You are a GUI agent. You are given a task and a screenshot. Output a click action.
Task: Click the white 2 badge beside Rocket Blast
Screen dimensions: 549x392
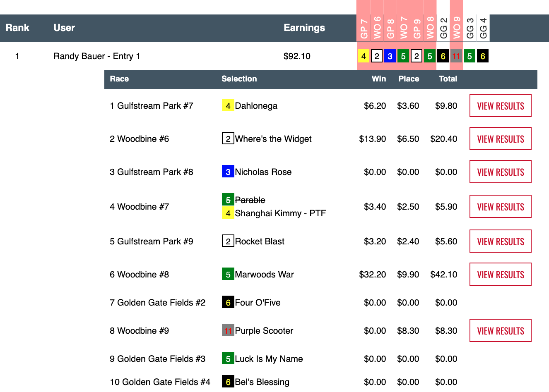coord(228,241)
